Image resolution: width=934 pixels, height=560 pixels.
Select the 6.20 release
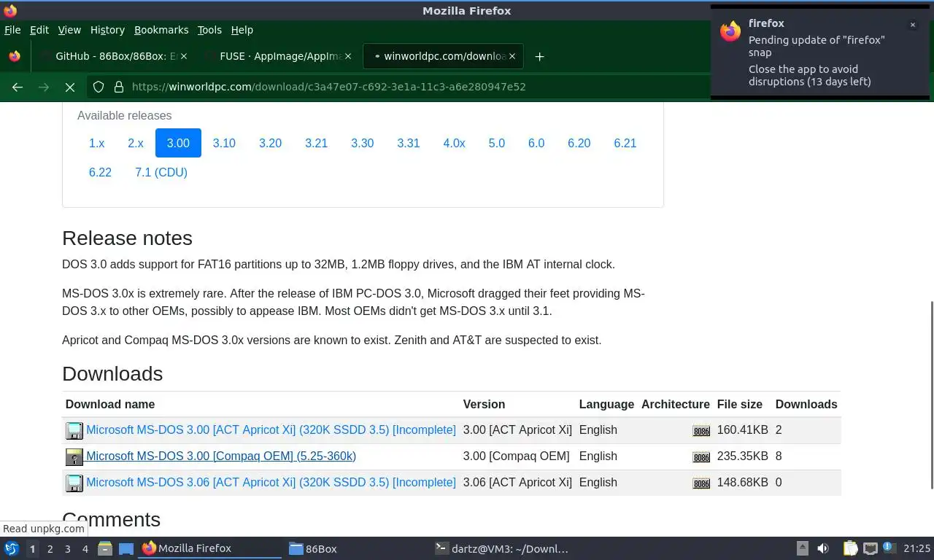pyautogui.click(x=579, y=143)
